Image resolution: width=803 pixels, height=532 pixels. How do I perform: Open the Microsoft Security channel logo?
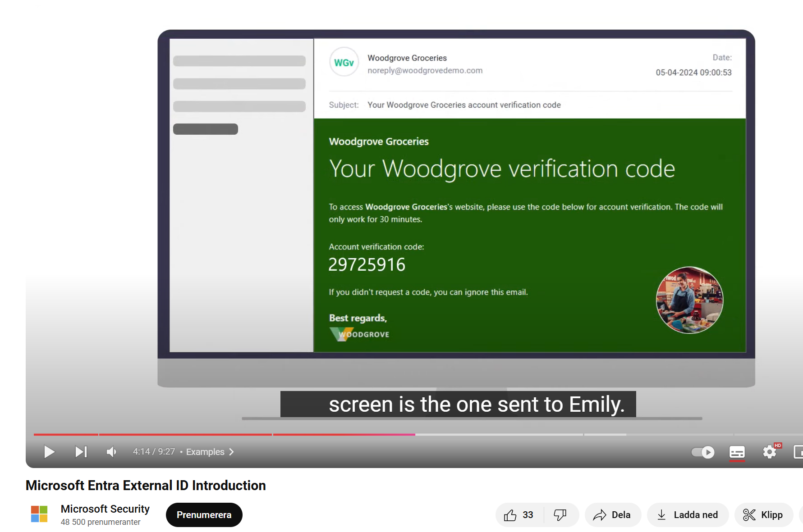pos(39,514)
